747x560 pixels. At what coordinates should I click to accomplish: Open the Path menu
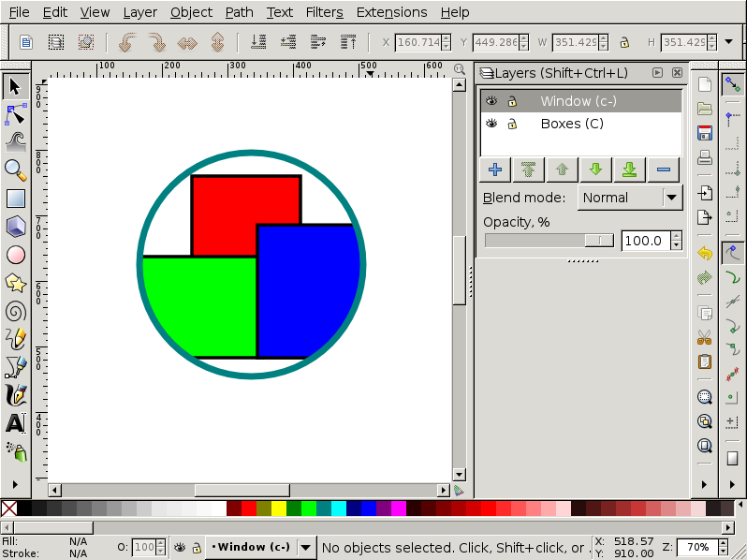[x=239, y=12]
